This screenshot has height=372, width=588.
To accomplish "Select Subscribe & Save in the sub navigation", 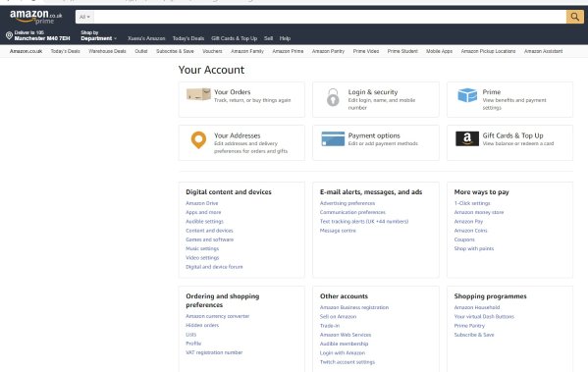I will 175,51.
